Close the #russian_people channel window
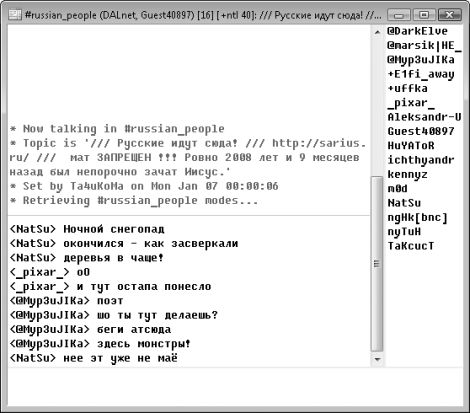The width and height of the screenshot is (470, 413). [x=450, y=15]
